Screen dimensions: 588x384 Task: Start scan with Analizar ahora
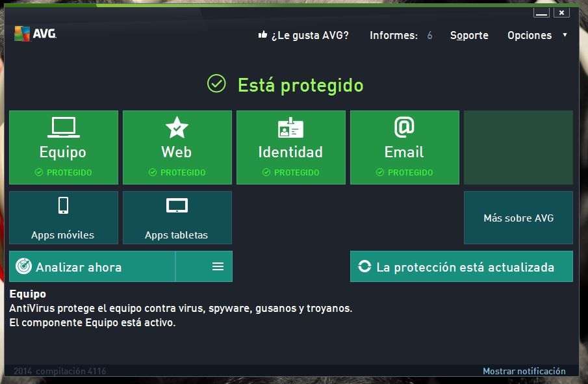[x=92, y=266]
